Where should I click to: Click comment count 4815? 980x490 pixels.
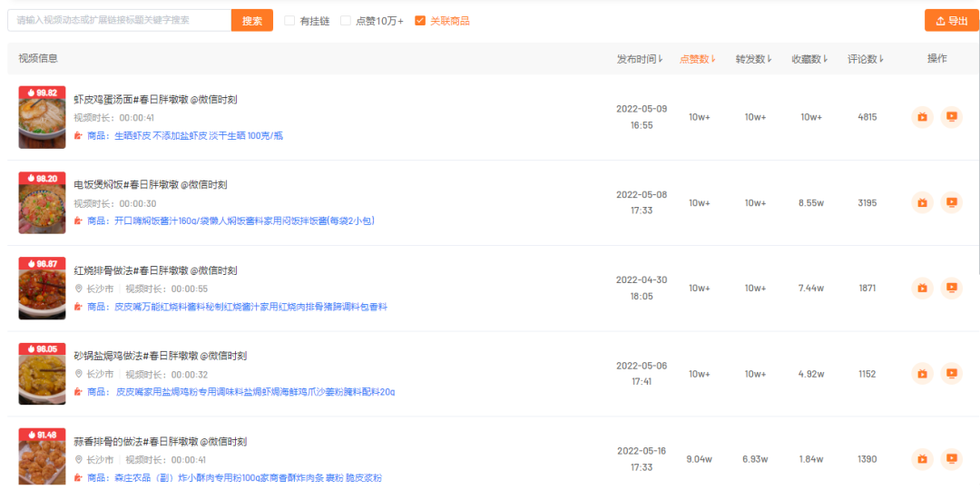[x=867, y=117]
